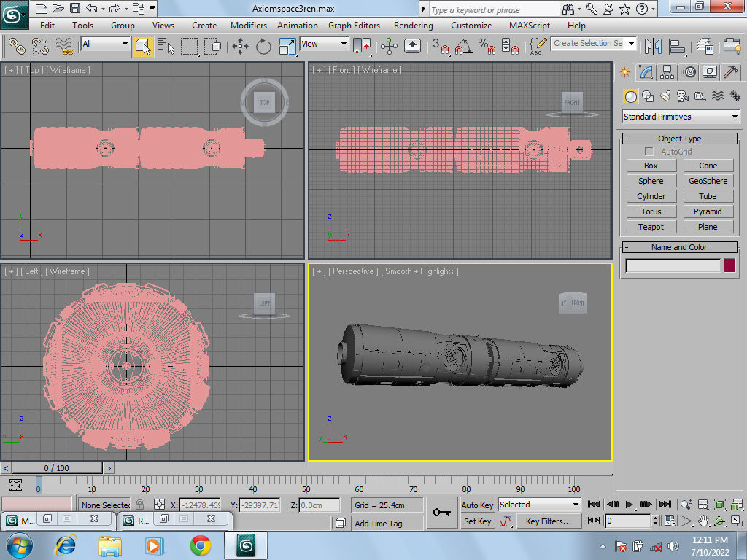Toggle Set Key mode
Screen dimensions: 747x560
pyautogui.click(x=477, y=521)
